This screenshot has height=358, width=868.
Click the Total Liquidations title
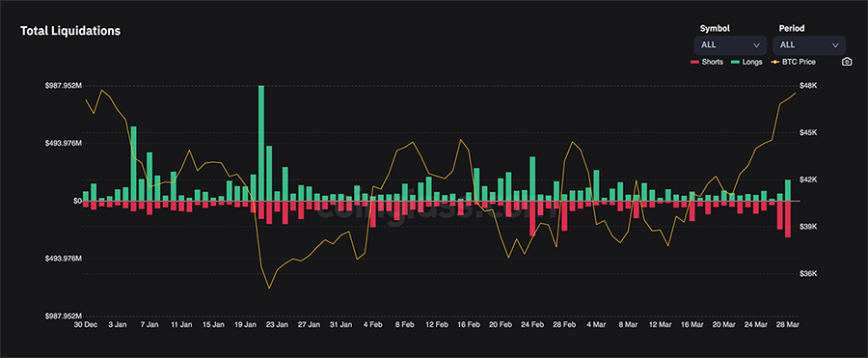(x=70, y=31)
